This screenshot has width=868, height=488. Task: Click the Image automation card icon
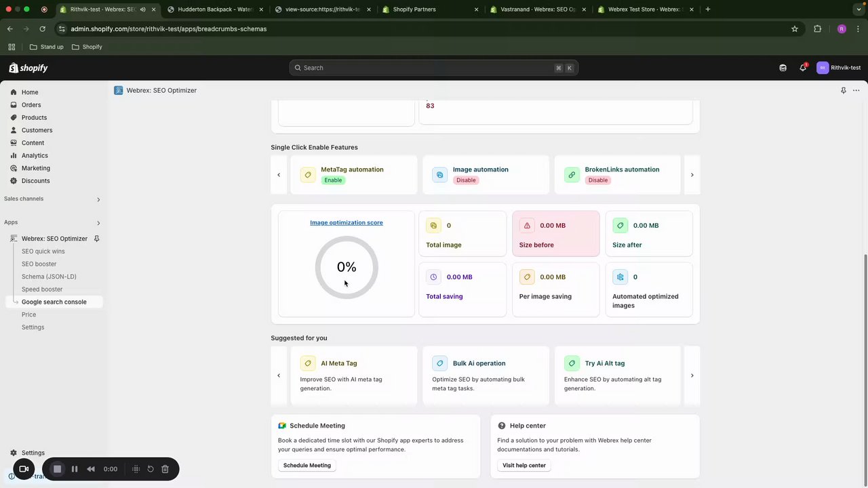439,175
